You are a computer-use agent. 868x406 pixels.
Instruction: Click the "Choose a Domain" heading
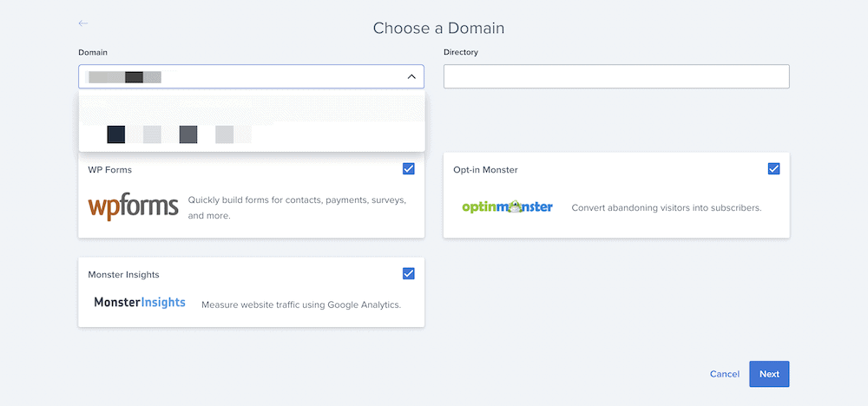click(x=438, y=28)
